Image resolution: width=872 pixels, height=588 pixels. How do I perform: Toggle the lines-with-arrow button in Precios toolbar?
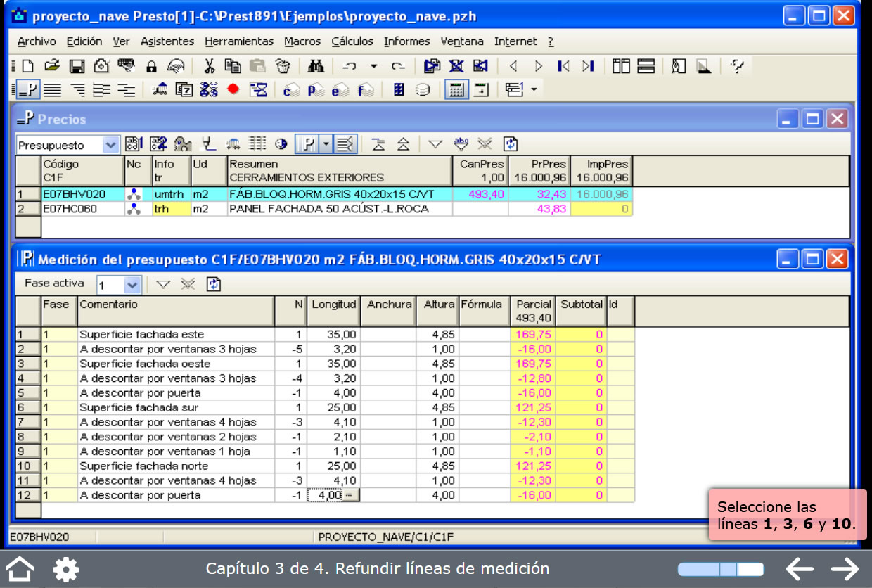point(345,144)
